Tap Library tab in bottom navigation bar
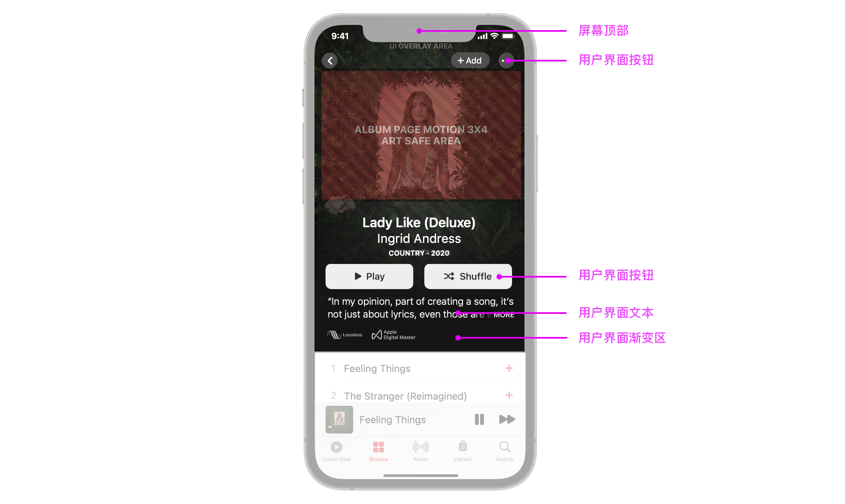The image size is (845, 504). pyautogui.click(x=462, y=452)
